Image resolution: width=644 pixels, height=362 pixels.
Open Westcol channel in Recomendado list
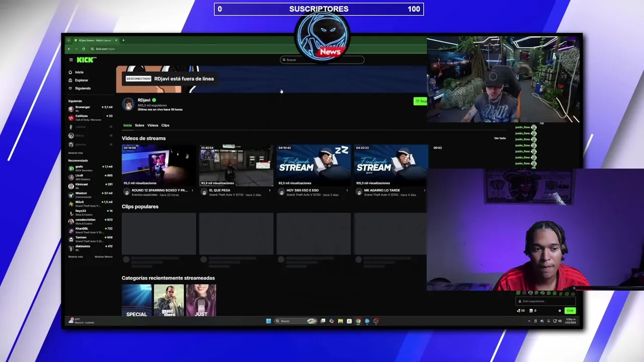click(91, 195)
